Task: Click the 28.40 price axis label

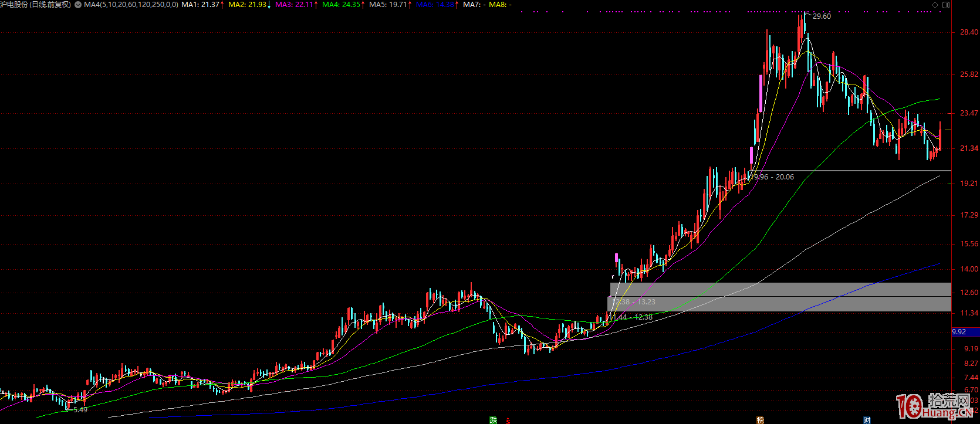Action: pos(969,32)
